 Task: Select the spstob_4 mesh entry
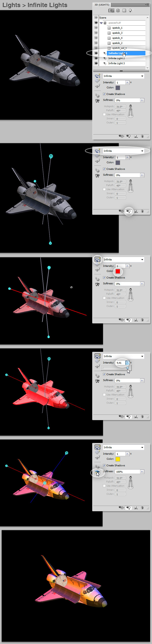tap(117, 38)
